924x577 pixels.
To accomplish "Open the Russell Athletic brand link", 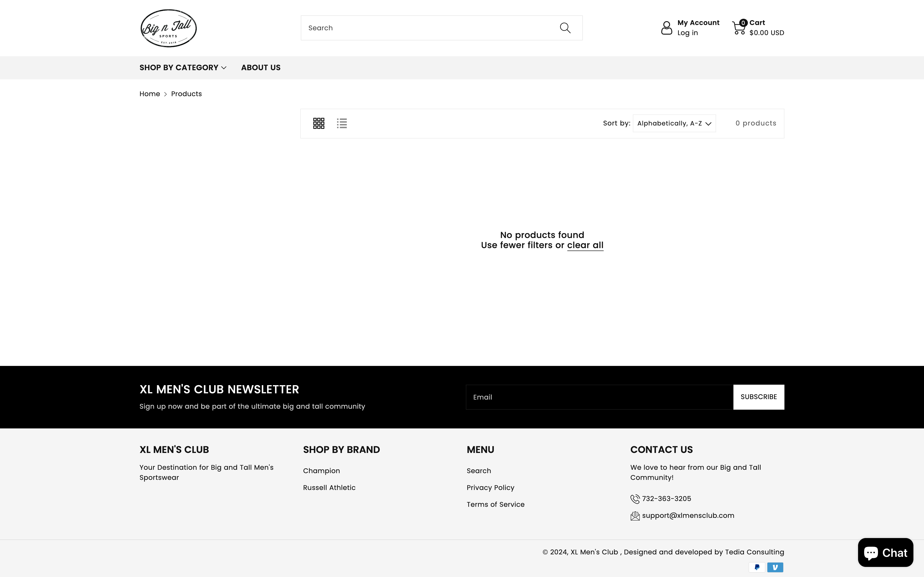I will [329, 487].
